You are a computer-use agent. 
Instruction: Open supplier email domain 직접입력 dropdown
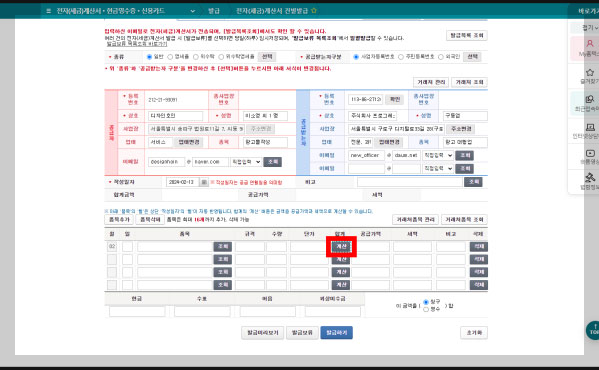click(x=246, y=162)
